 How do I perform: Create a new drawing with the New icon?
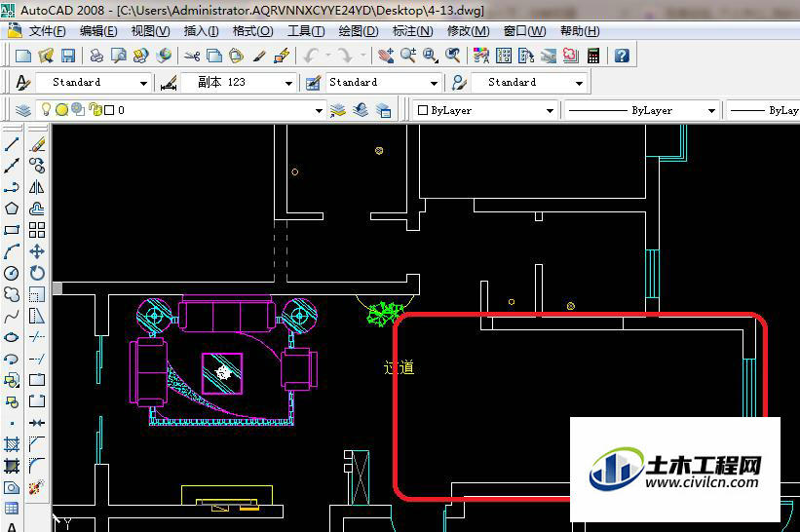point(23,56)
